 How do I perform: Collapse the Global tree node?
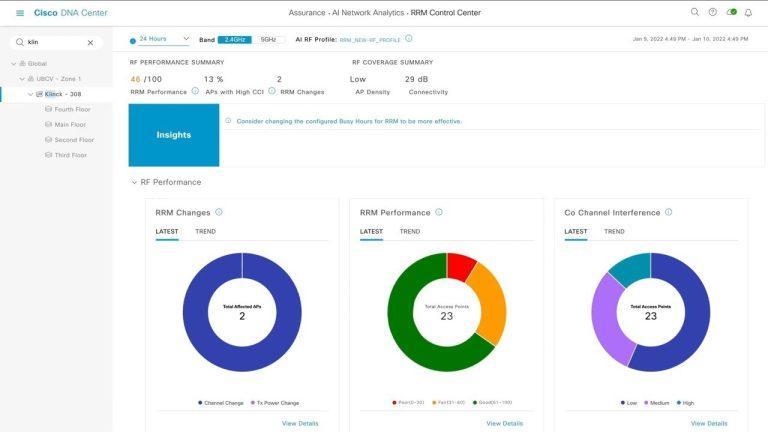click(x=15, y=63)
